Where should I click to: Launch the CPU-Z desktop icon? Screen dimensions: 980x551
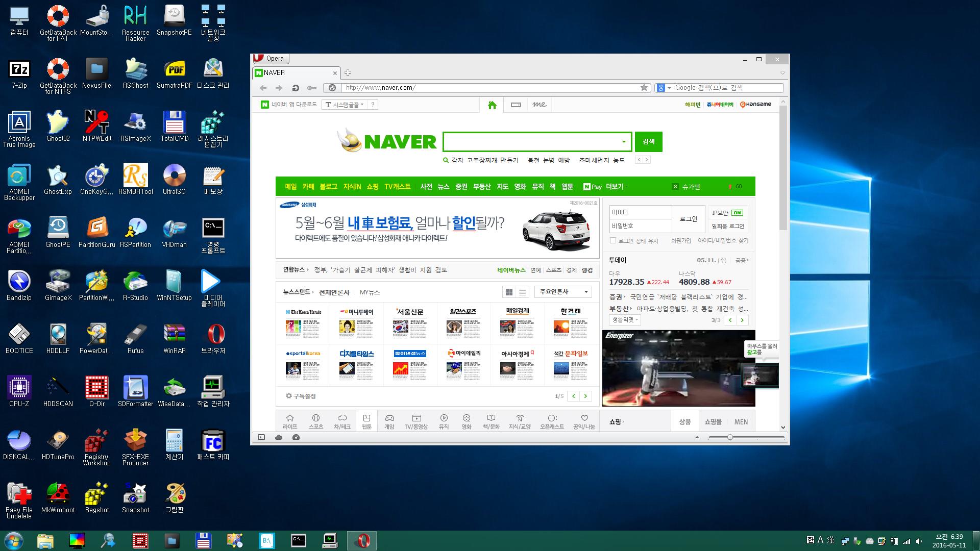(x=19, y=391)
